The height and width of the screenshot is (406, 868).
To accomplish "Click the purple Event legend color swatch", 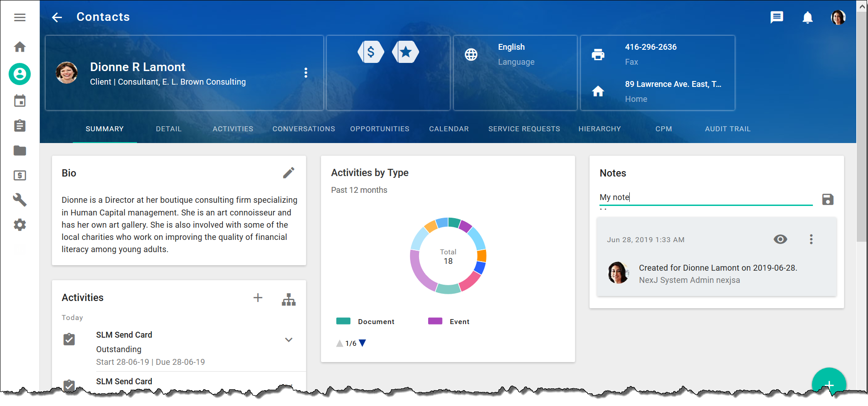I will 435,321.
